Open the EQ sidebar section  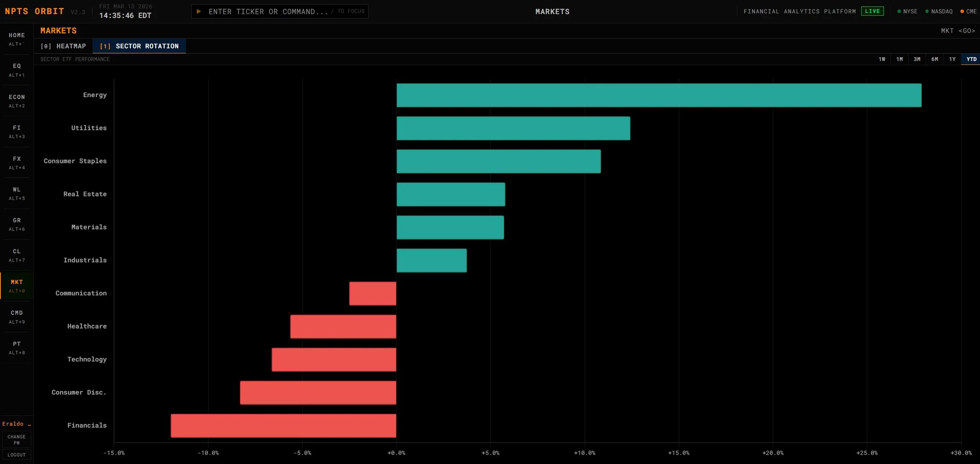[x=16, y=70]
